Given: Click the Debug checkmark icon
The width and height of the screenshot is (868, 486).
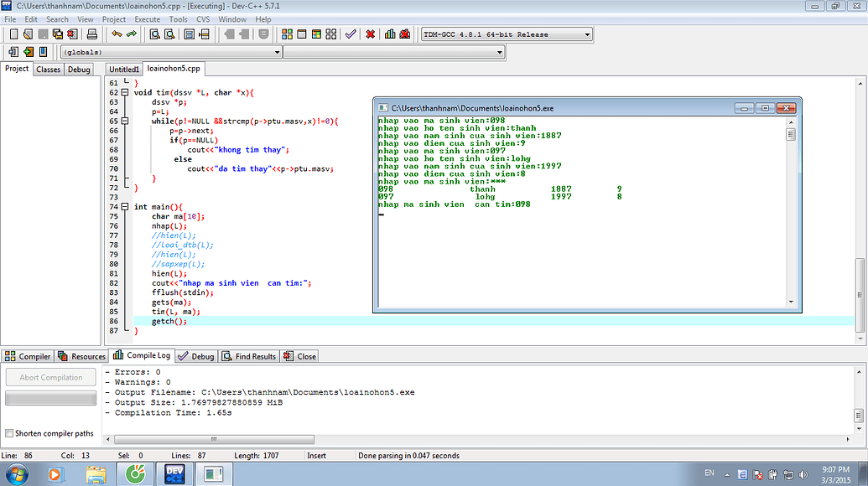Looking at the screenshot, I should click(350, 34).
